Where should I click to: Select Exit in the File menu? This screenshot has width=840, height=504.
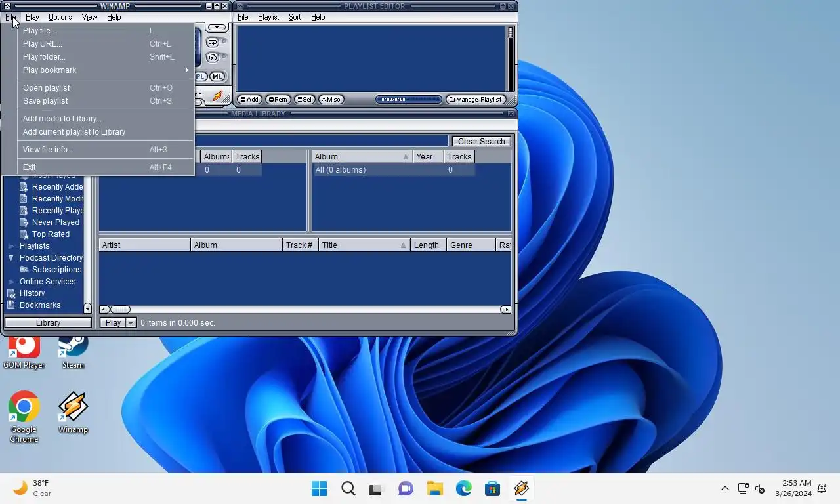[x=106, y=167]
